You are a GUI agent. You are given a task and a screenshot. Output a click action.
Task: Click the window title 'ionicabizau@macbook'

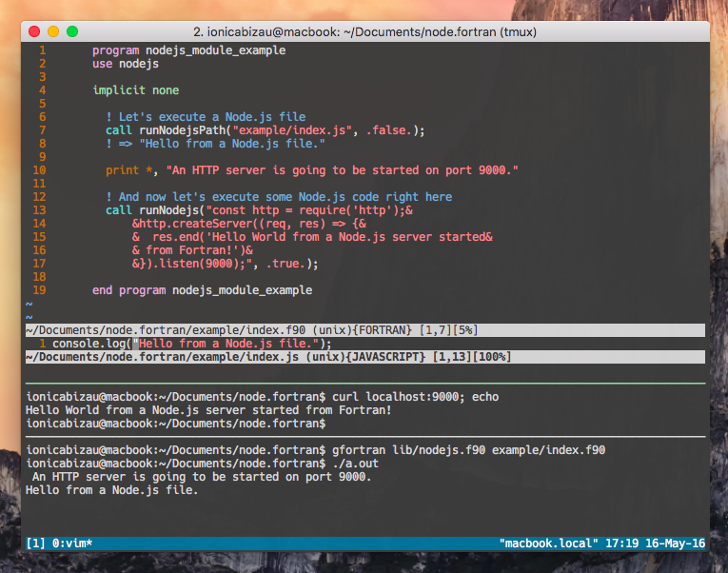point(273,32)
